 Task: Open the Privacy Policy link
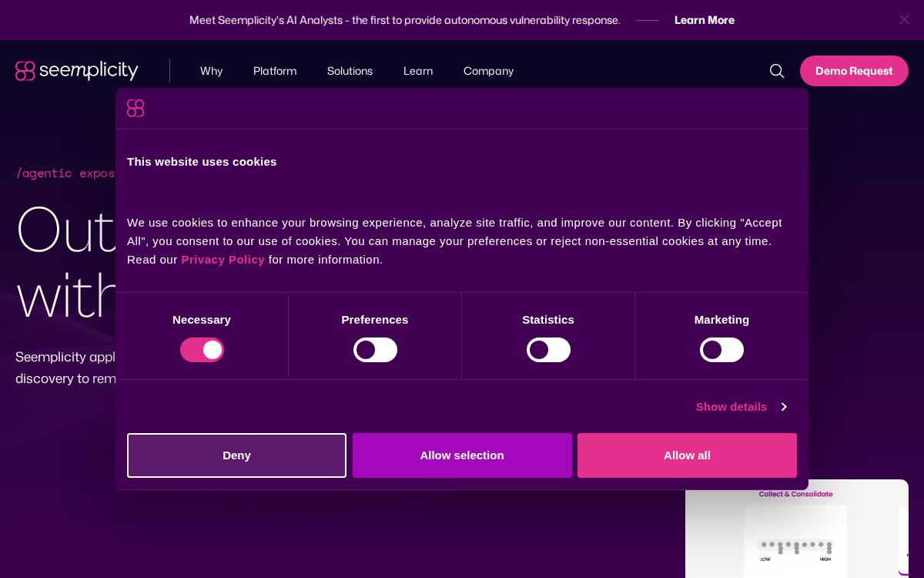pyautogui.click(x=223, y=260)
